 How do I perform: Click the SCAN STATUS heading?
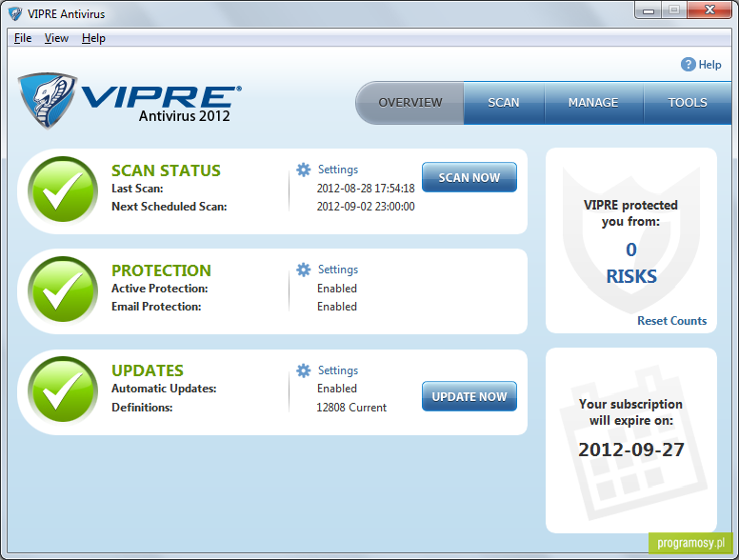(x=166, y=170)
